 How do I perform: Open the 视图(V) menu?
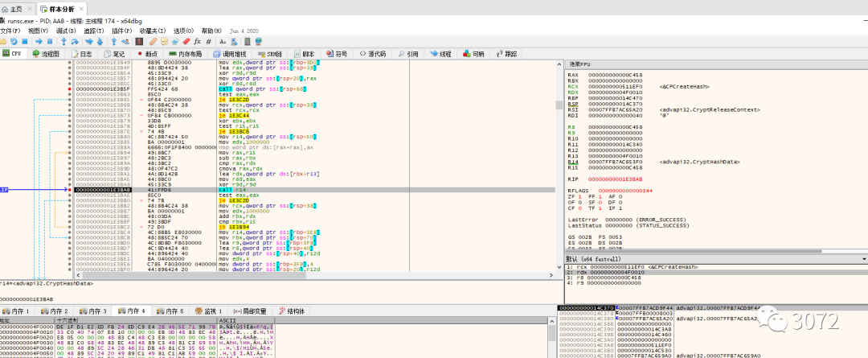click(x=39, y=31)
